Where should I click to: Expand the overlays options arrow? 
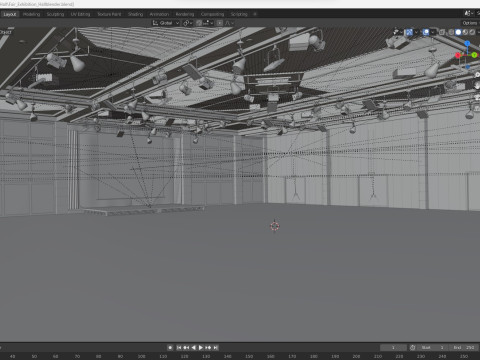(433, 32)
